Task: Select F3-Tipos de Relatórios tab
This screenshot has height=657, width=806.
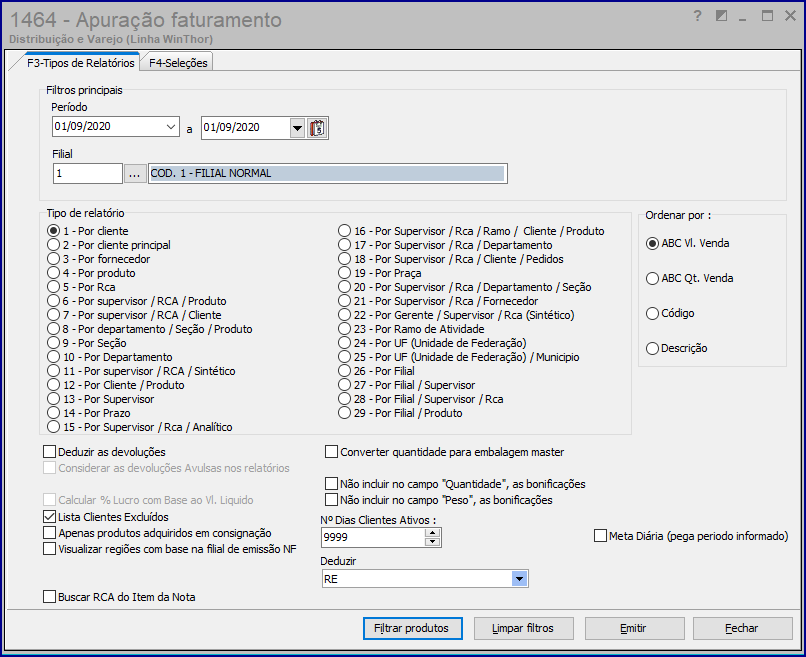Action: [x=81, y=63]
